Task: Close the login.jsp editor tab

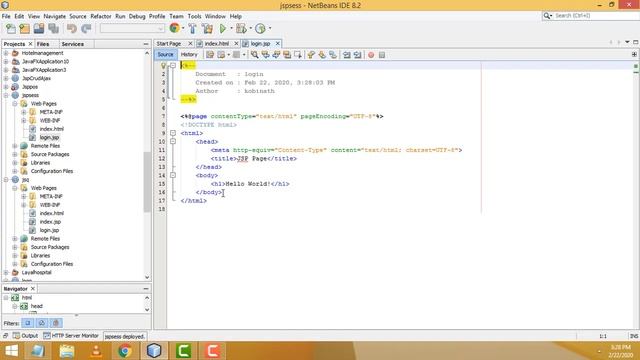Action: click(x=278, y=43)
